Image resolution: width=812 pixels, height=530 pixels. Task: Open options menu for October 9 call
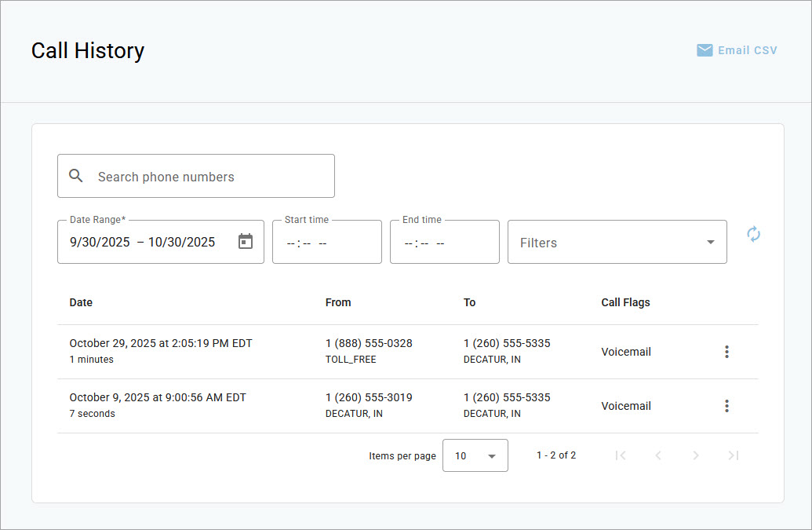point(726,406)
